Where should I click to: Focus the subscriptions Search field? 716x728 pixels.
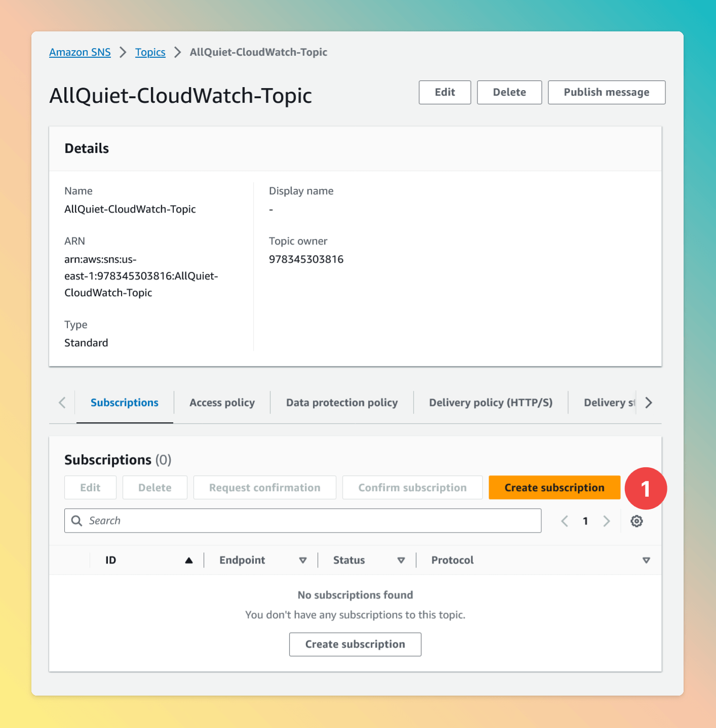point(303,521)
